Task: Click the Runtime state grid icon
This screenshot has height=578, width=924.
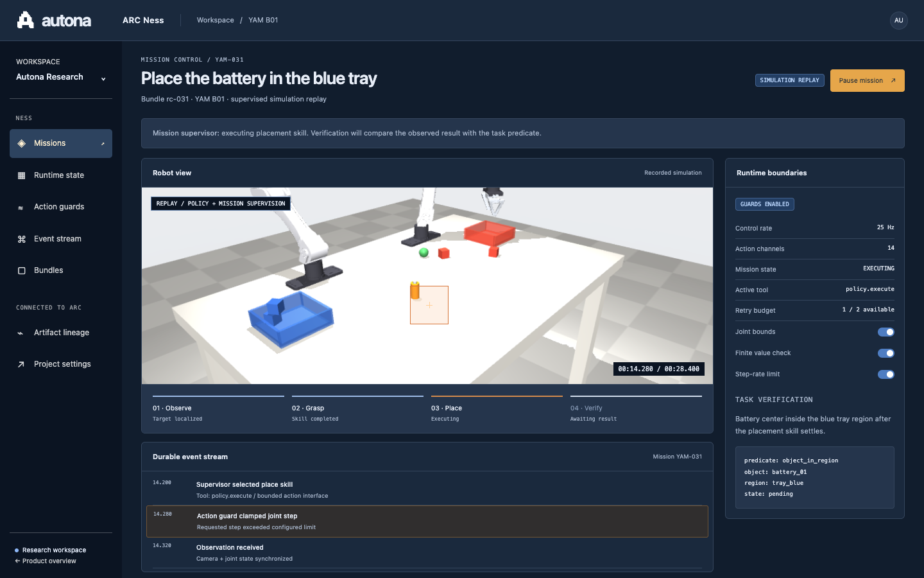Action: point(21,175)
